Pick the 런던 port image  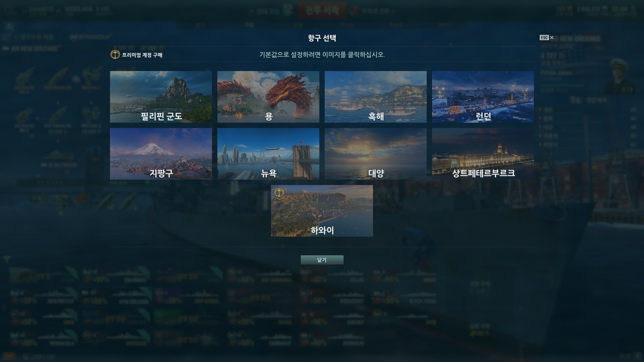click(483, 97)
